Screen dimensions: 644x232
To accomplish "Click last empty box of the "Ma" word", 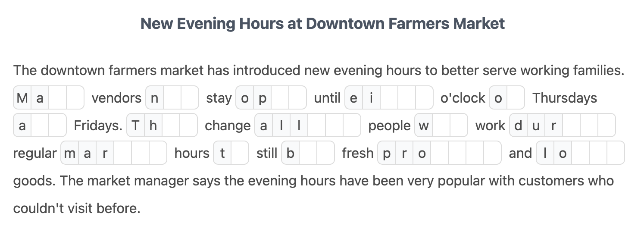I will [x=75, y=98].
